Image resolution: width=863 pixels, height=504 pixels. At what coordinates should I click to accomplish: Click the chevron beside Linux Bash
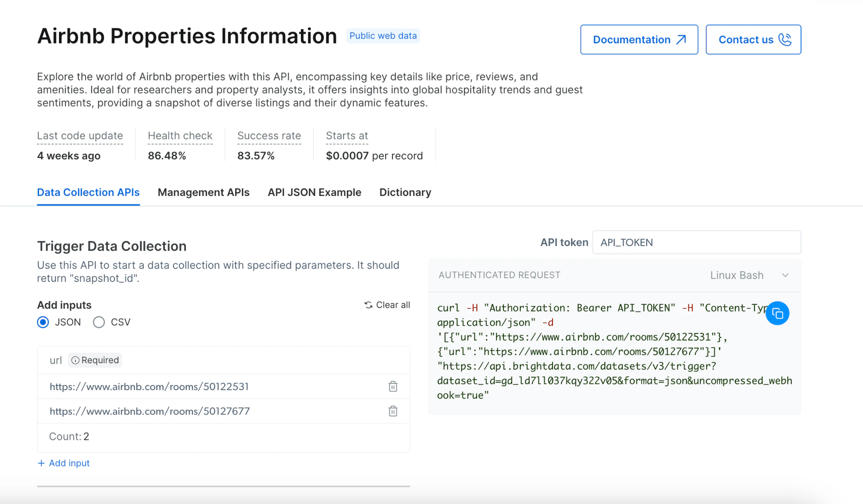[x=785, y=275]
